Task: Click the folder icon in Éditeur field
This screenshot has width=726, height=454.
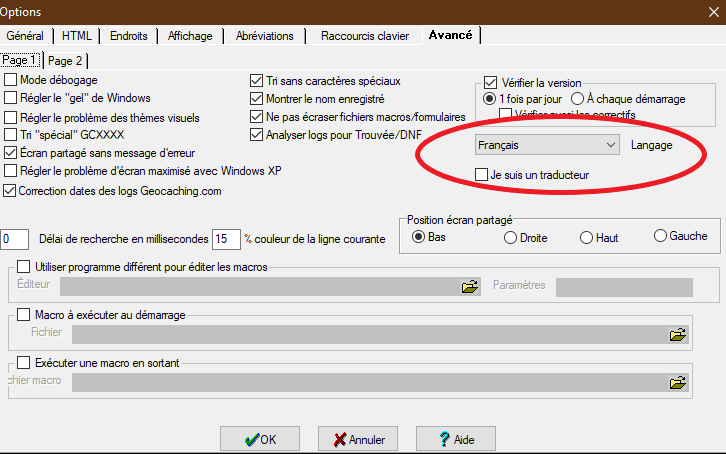Action: pos(468,287)
